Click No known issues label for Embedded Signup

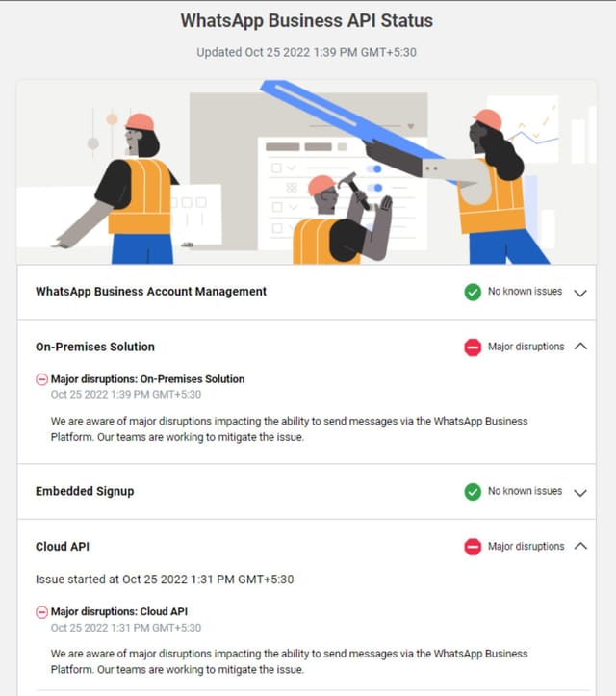coord(525,491)
